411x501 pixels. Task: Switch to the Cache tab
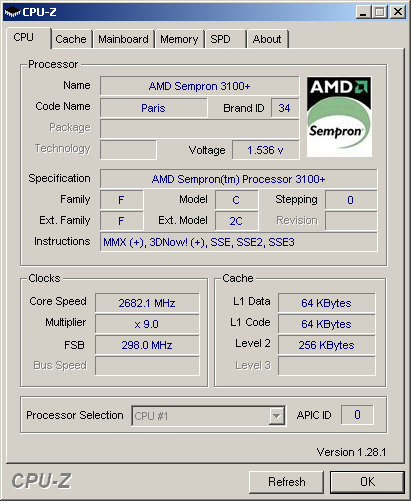[x=71, y=39]
